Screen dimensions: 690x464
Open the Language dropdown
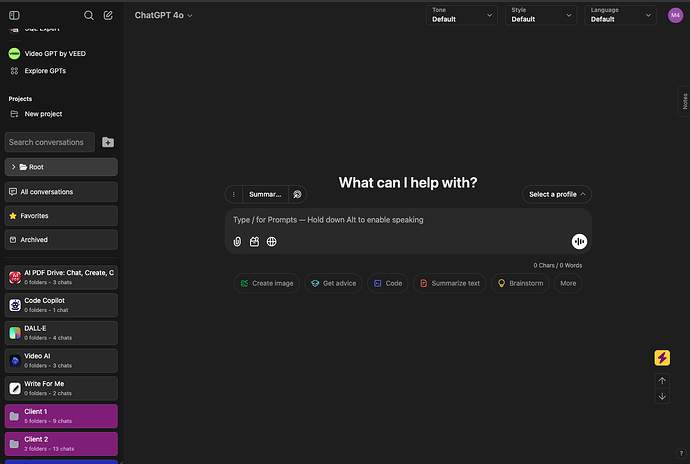tap(620, 15)
